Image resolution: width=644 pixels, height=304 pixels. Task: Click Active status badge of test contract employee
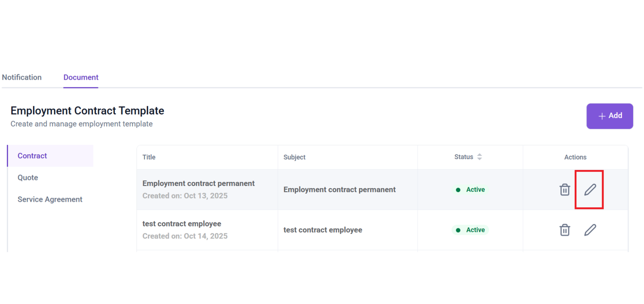point(470,230)
